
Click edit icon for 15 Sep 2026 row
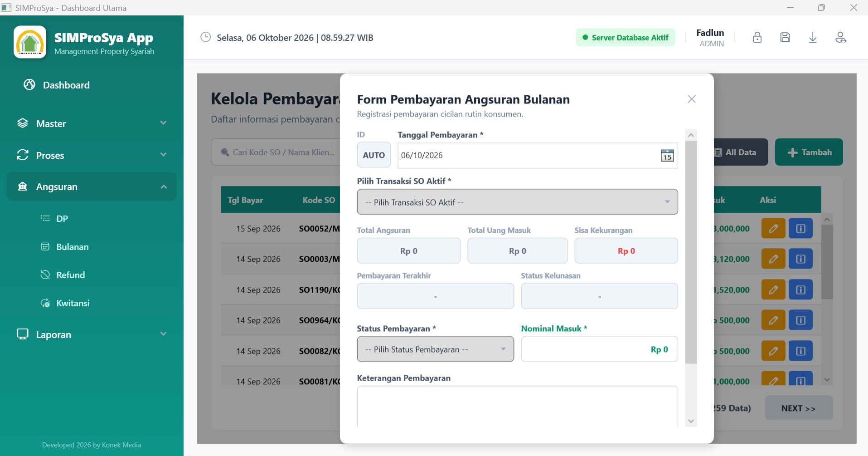[x=773, y=228]
